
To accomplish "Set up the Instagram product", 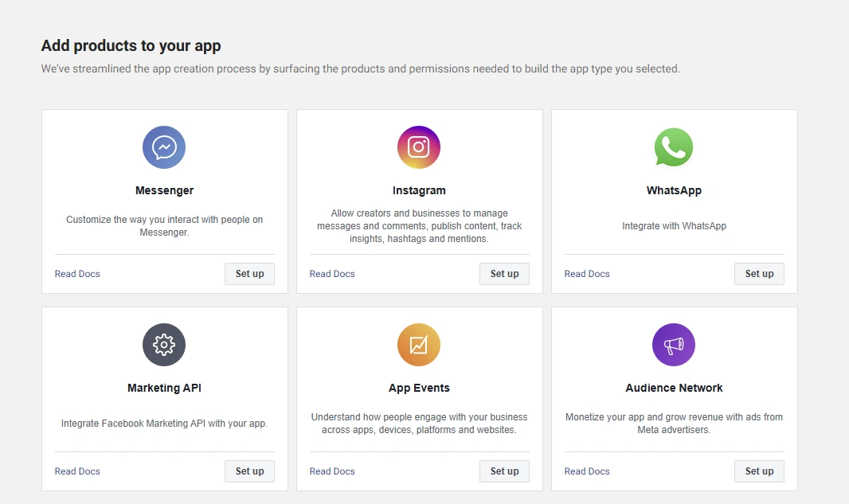I will (x=505, y=274).
